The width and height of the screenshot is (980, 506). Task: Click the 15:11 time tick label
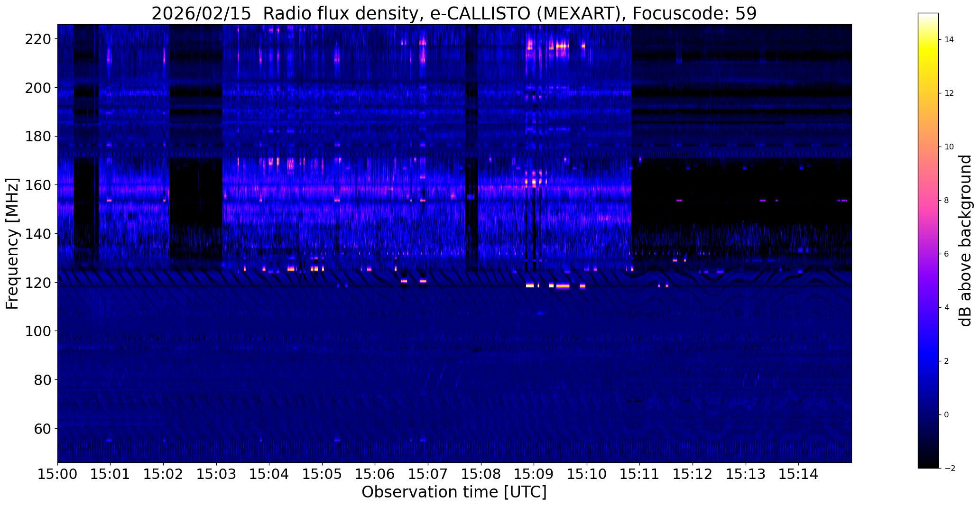point(640,474)
